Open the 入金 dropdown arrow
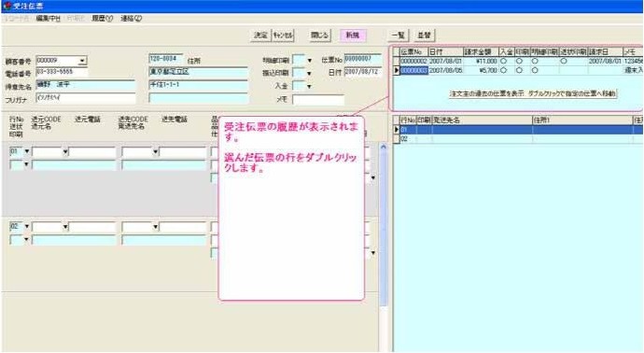The height and width of the screenshot is (353, 644). coord(309,86)
